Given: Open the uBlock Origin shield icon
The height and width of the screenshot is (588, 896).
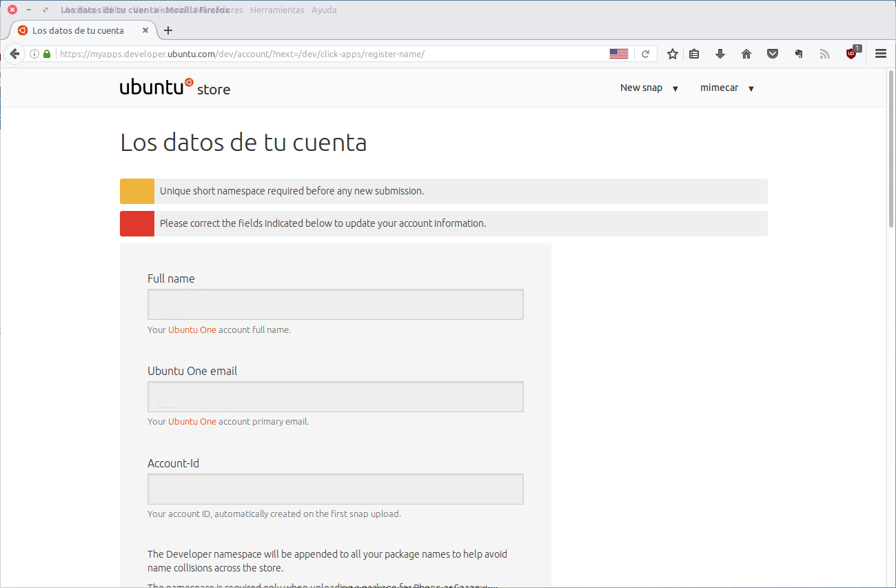Looking at the screenshot, I should click(x=852, y=53).
